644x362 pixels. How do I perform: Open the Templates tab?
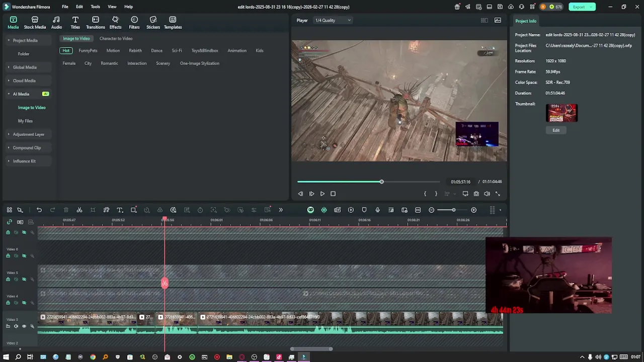(173, 23)
